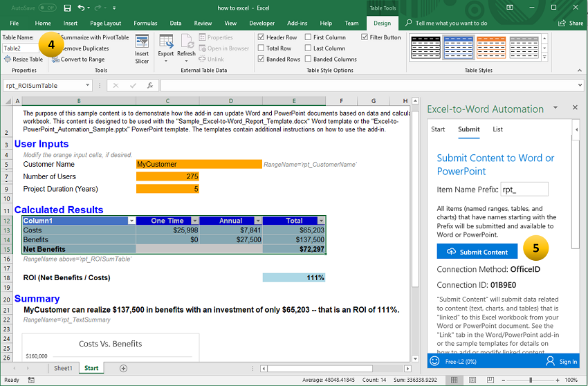Click the Undo arrow icon
The image size is (588, 386).
pyautogui.click(x=81, y=8)
